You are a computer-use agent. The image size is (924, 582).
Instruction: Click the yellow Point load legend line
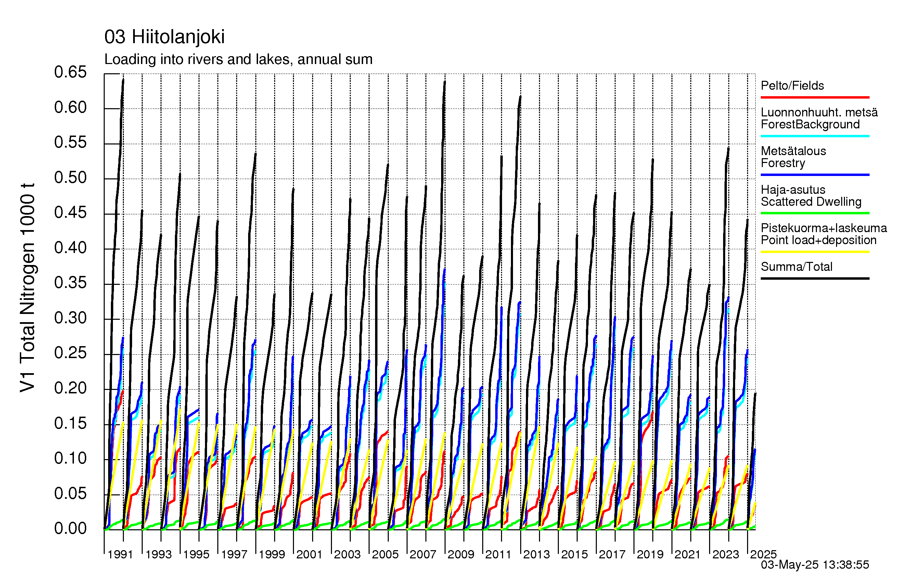coord(814,252)
